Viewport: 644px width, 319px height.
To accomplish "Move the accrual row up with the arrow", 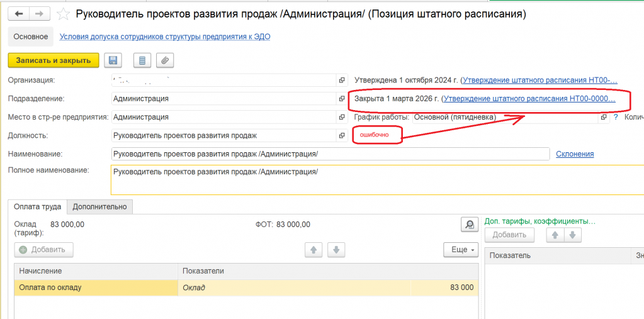I will 314,250.
